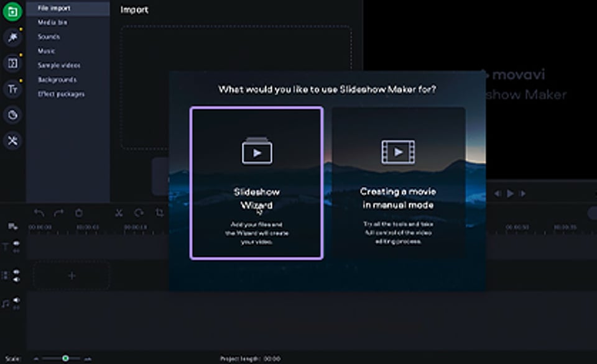The image size is (597, 364).
Task: Mute the audio track with speaker icon
Action: point(16,301)
